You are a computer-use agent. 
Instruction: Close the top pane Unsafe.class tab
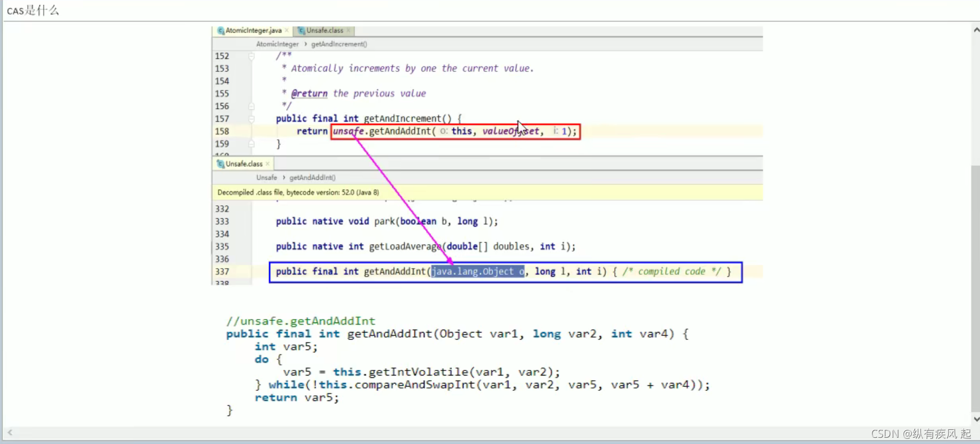point(349,31)
